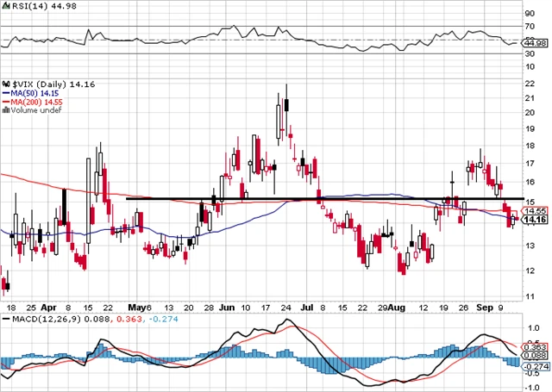Click the blue -0.274 histogram value label
This screenshot has width=552, height=392.
[x=536, y=364]
